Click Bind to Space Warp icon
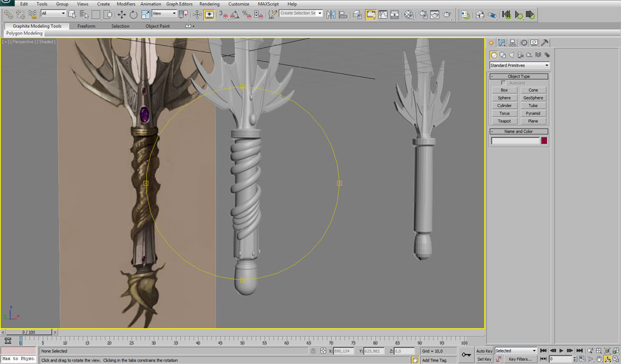Screen dimensions: 621x364 point(33,15)
